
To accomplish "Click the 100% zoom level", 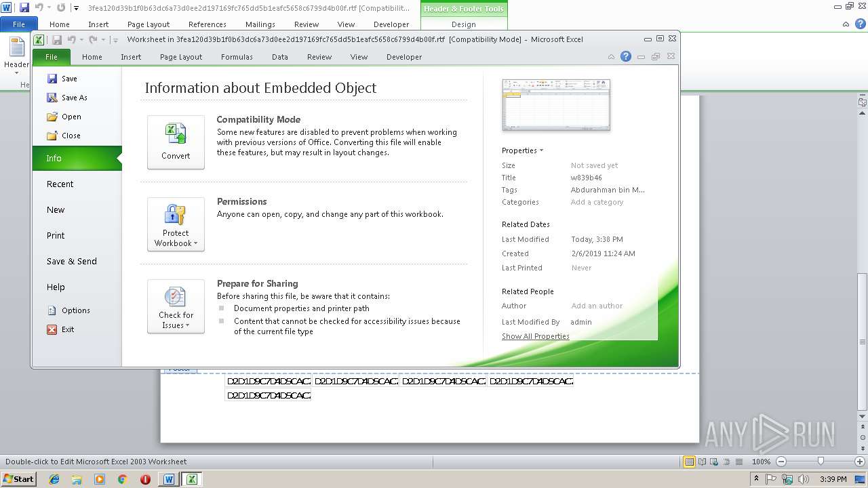I will [x=761, y=462].
